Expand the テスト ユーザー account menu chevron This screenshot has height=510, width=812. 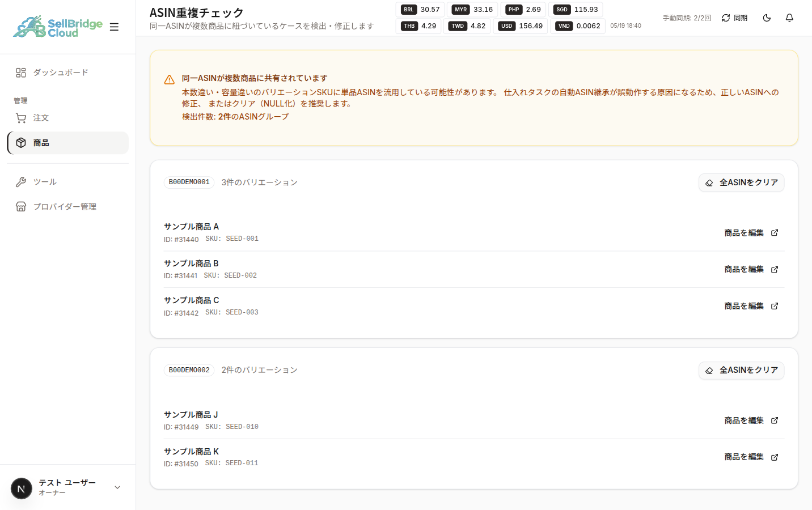117,487
